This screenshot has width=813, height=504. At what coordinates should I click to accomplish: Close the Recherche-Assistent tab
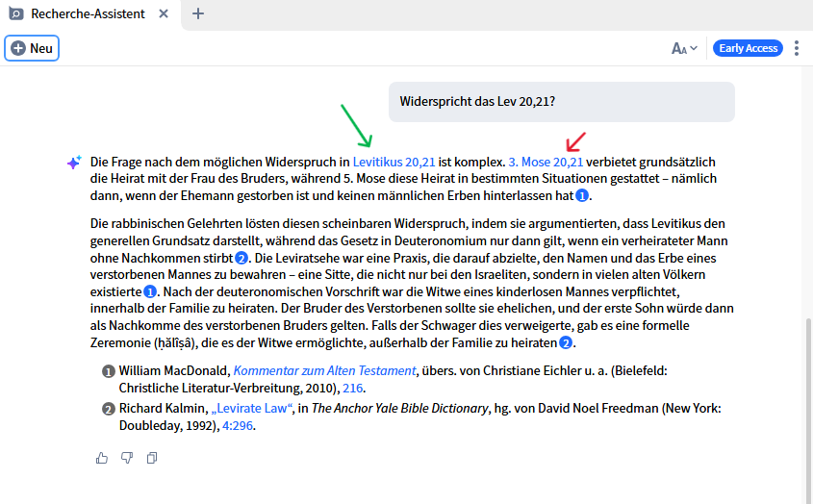coord(164,14)
